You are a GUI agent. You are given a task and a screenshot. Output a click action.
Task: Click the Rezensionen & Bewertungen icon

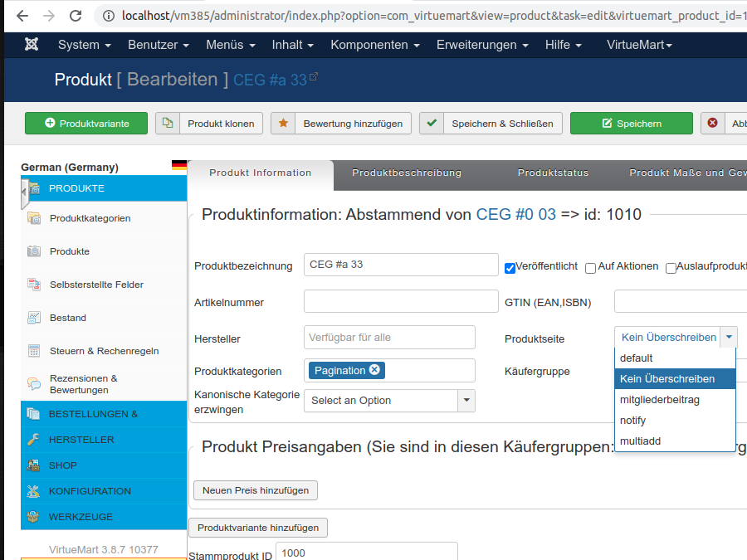pos(34,383)
